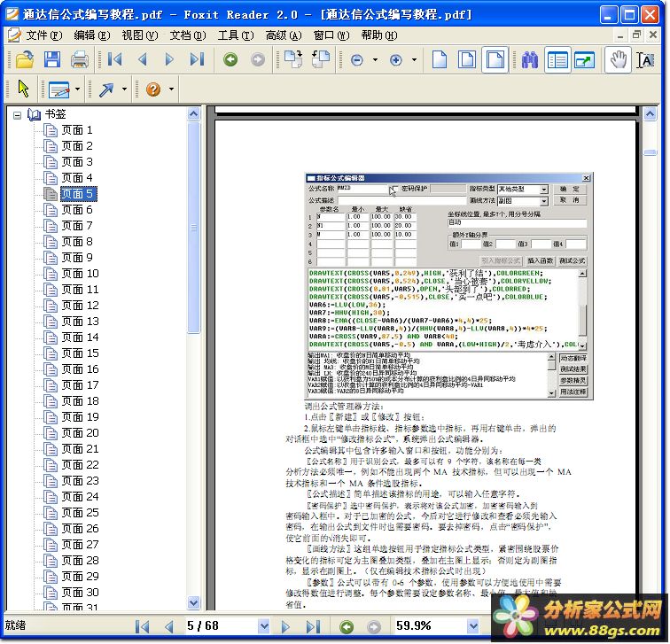Save the document with the floppy disk icon
Viewport: 670px width, 644px height.
(x=51, y=59)
